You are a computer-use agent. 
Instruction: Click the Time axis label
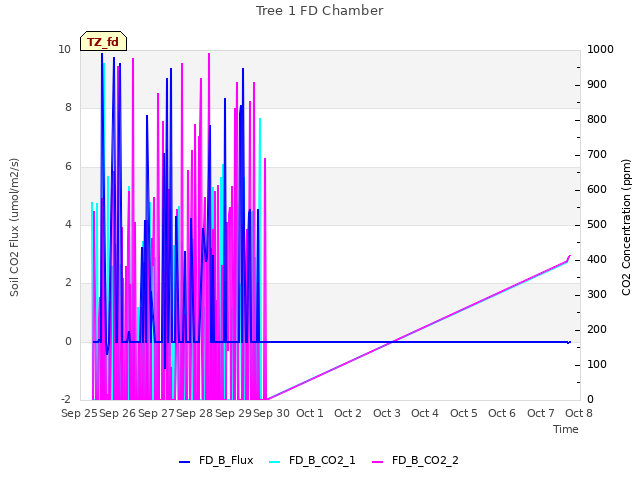coord(566,429)
